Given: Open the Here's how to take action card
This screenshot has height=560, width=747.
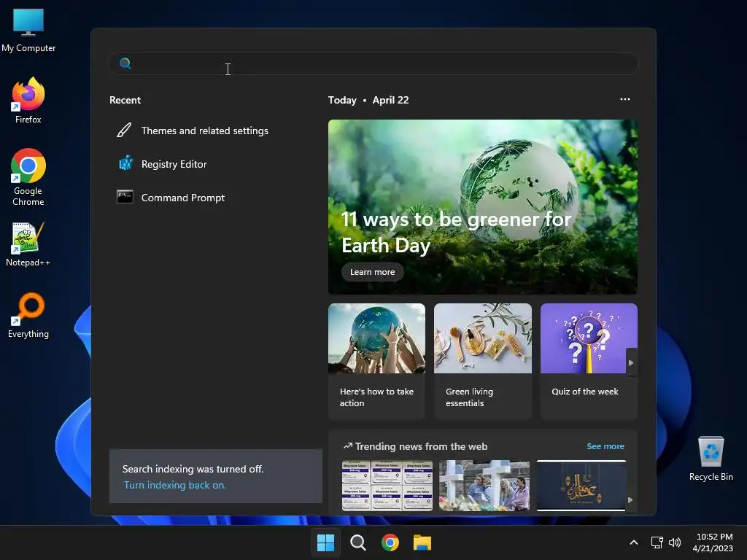Looking at the screenshot, I should coord(376,361).
